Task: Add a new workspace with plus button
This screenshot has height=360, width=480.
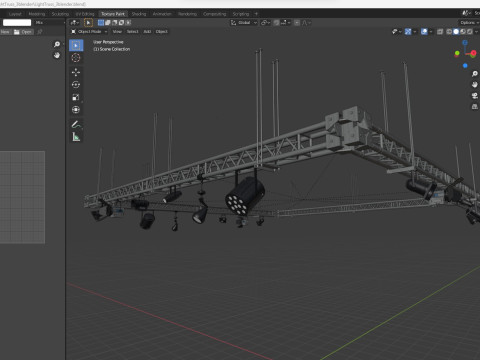Action: [x=256, y=14]
